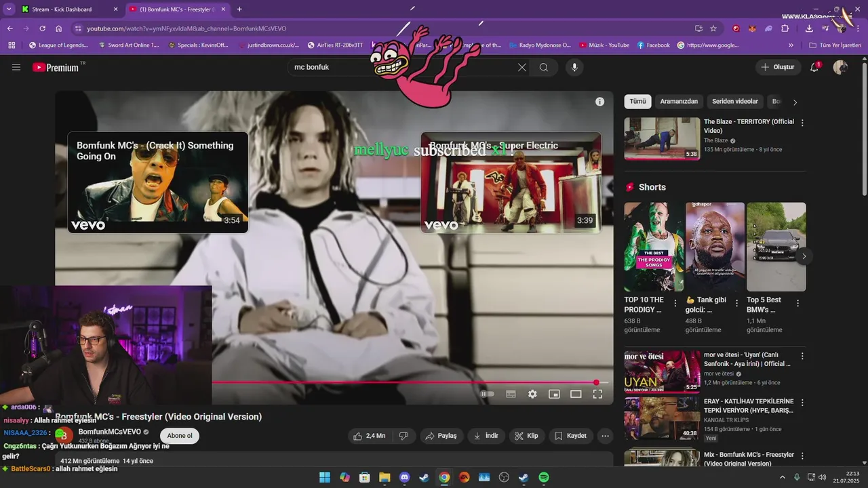Open the browser tab search dropdown

point(9,9)
